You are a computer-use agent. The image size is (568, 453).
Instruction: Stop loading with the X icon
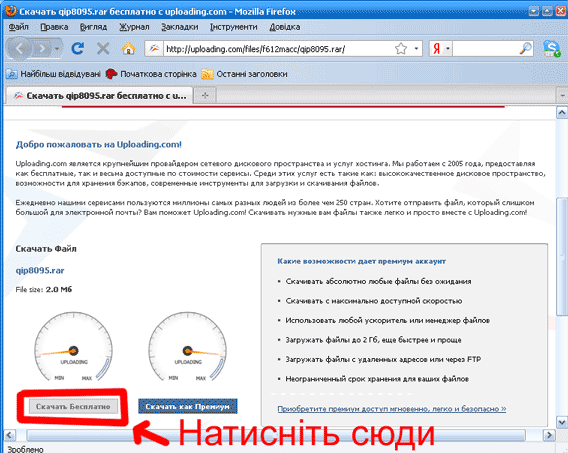point(103,48)
